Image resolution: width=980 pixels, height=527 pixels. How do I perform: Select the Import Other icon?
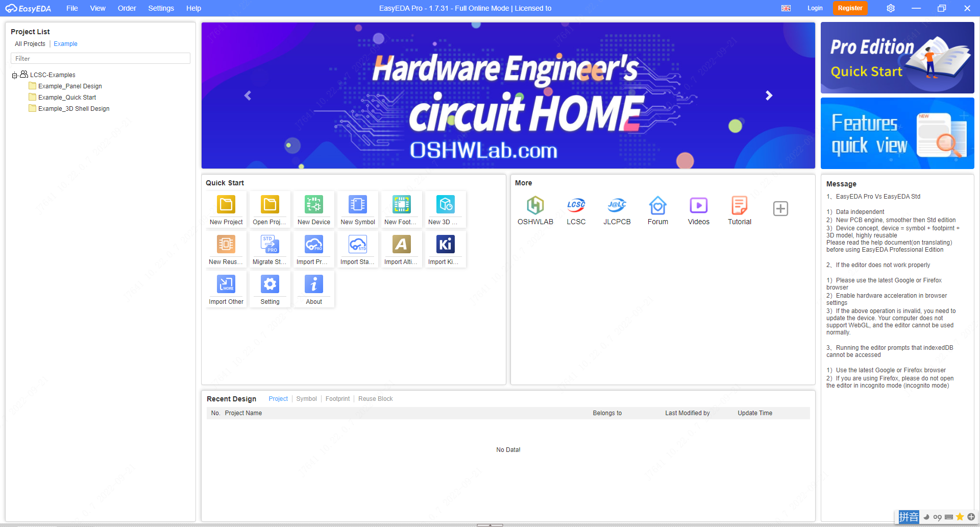click(x=226, y=284)
